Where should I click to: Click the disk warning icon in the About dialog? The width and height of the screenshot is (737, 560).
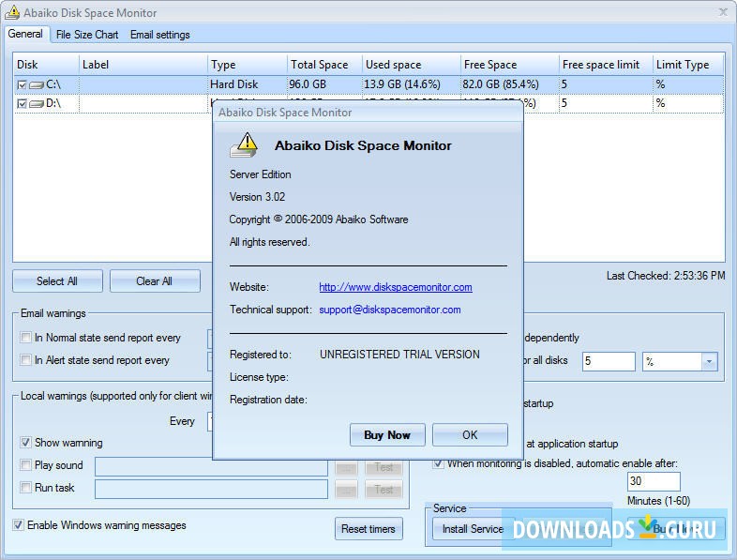(x=244, y=144)
